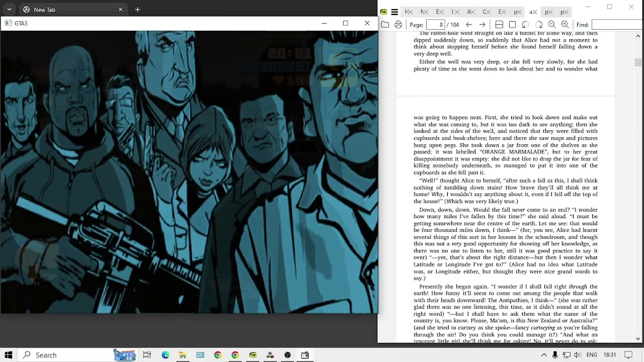The width and height of the screenshot is (644, 362).
Task: Select Fit a Single Page view icon
Action: pyautogui.click(x=512, y=25)
